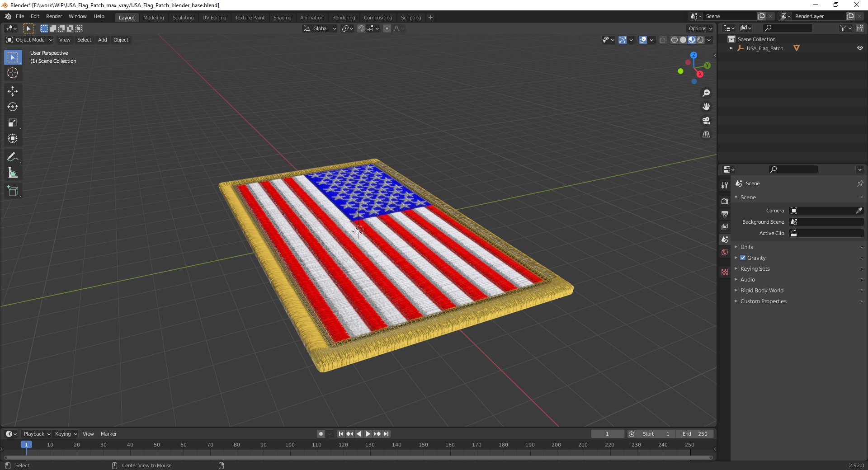
Task: Open the World properties tab (red globe)
Action: click(725, 252)
